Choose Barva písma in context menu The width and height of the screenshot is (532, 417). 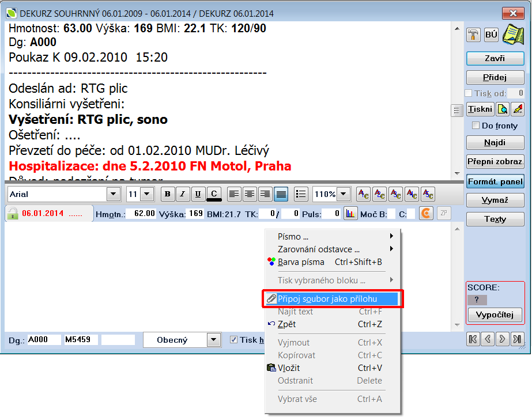tap(333, 262)
